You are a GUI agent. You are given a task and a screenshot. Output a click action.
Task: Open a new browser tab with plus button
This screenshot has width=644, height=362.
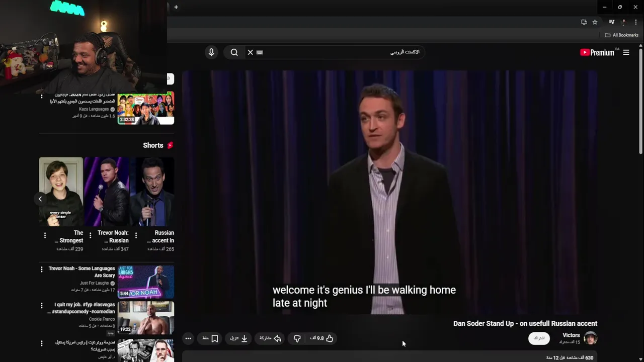[176, 7]
